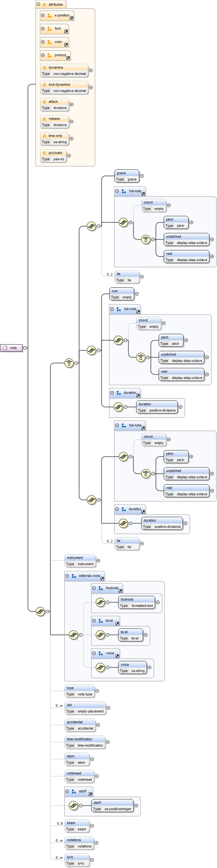Expand the font attribute group

43,29
